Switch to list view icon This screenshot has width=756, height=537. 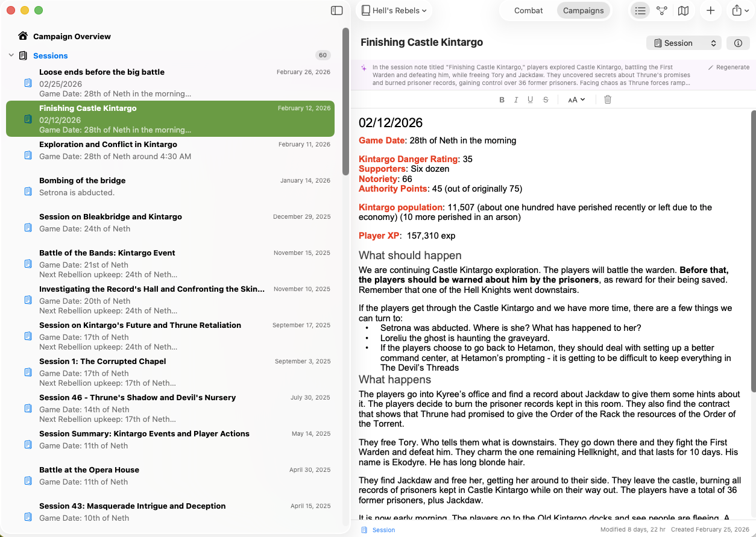point(640,11)
